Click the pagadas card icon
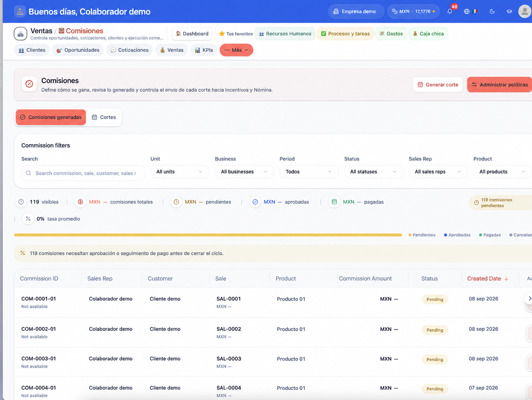 click(x=334, y=202)
